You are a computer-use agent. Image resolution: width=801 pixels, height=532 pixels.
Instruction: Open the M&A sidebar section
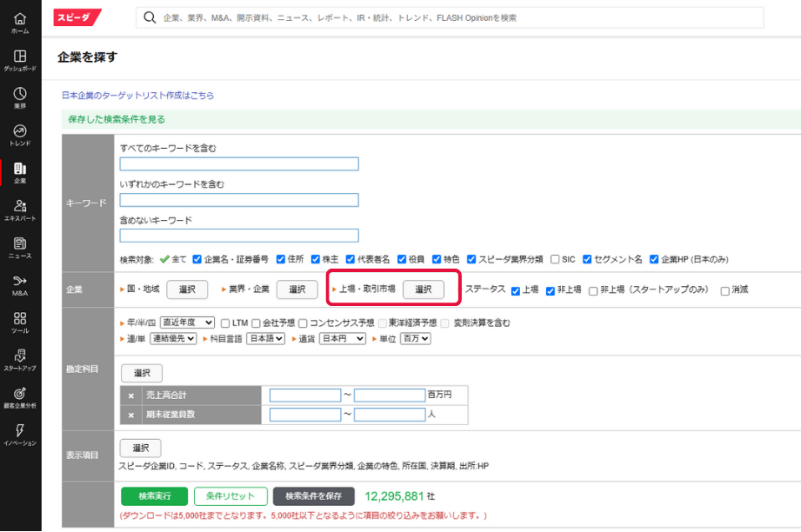19,286
